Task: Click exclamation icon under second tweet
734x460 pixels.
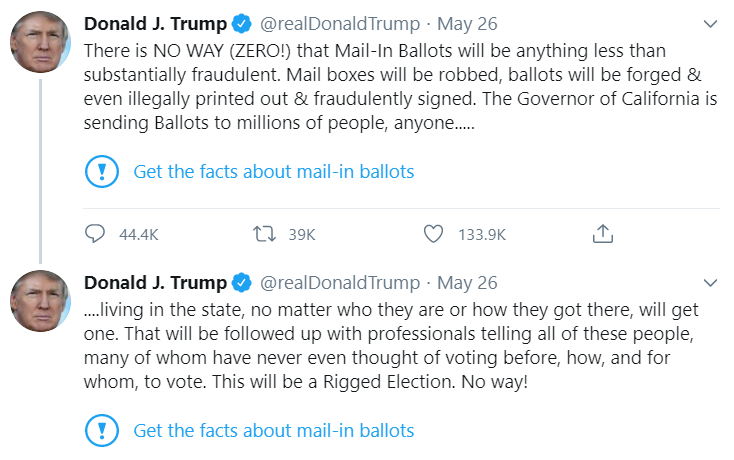Action: pos(102,431)
